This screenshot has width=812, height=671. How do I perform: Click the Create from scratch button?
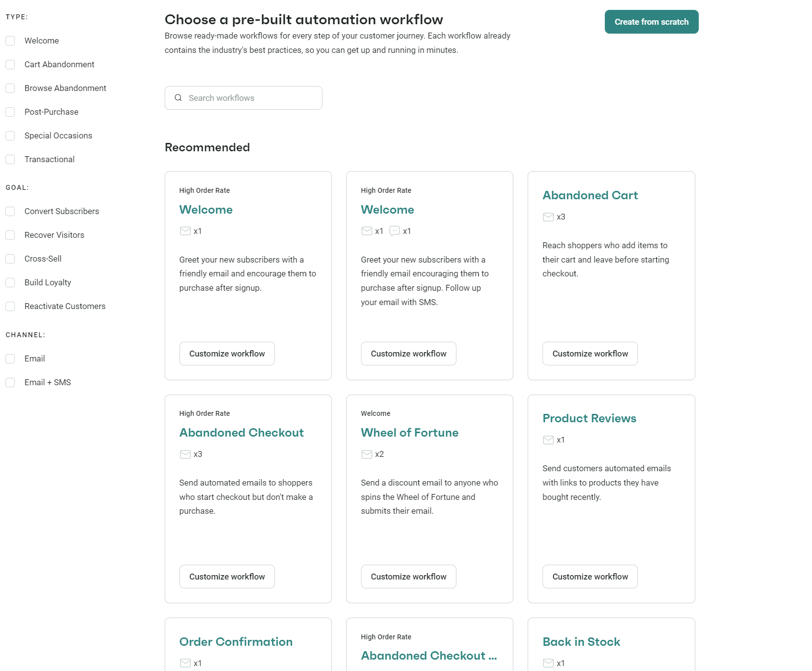point(651,22)
